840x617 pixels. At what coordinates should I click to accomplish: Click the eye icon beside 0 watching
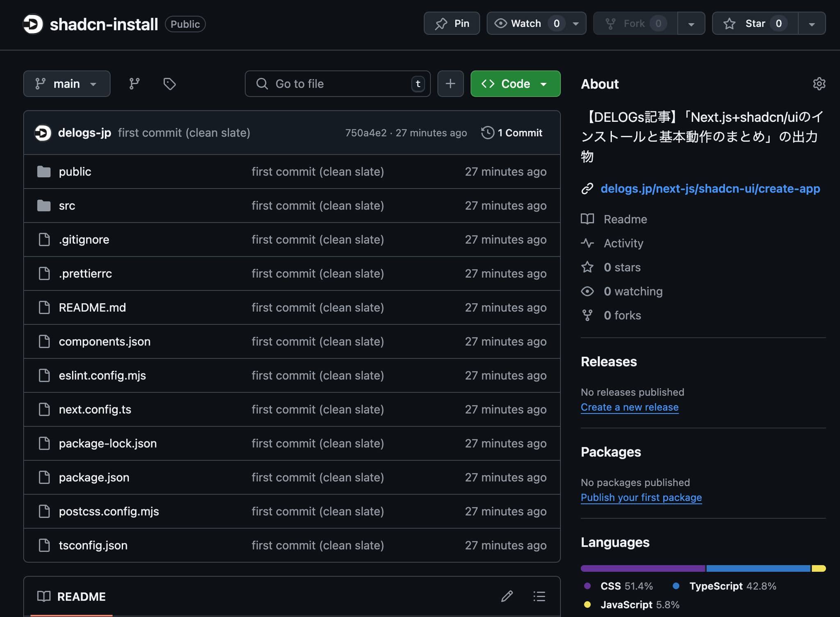click(587, 291)
